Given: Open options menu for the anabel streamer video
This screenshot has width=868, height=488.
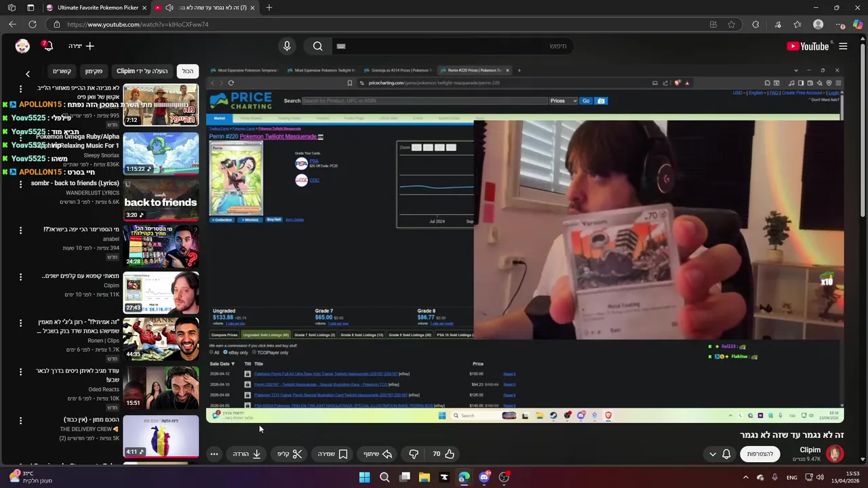Looking at the screenshot, I should click(20, 230).
